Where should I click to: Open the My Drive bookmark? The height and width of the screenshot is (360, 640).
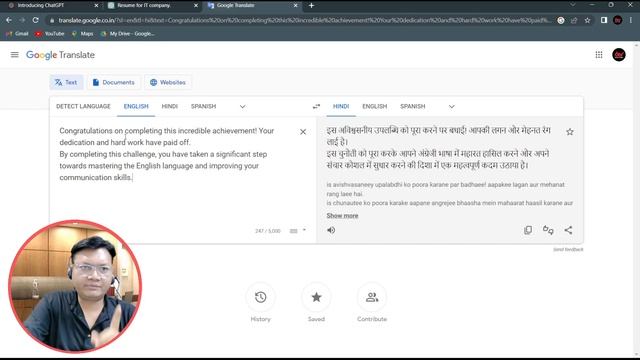[x=127, y=34]
